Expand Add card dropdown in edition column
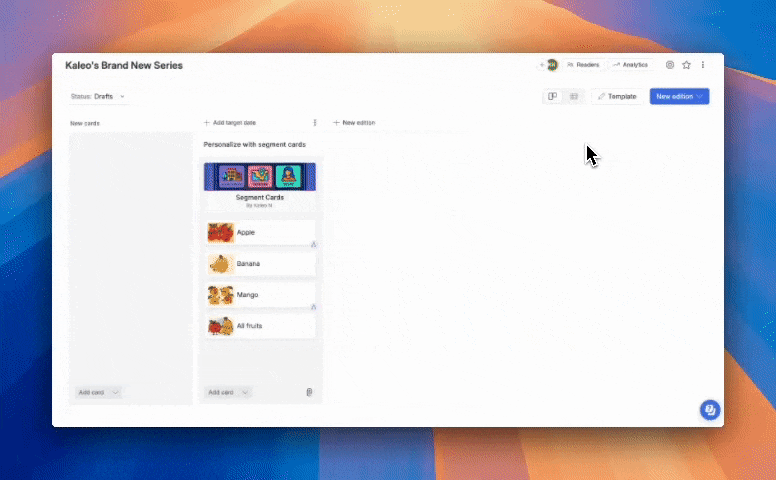 point(245,392)
